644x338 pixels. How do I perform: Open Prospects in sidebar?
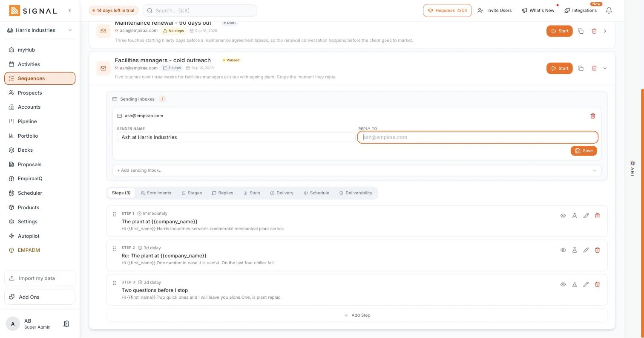tap(40, 93)
